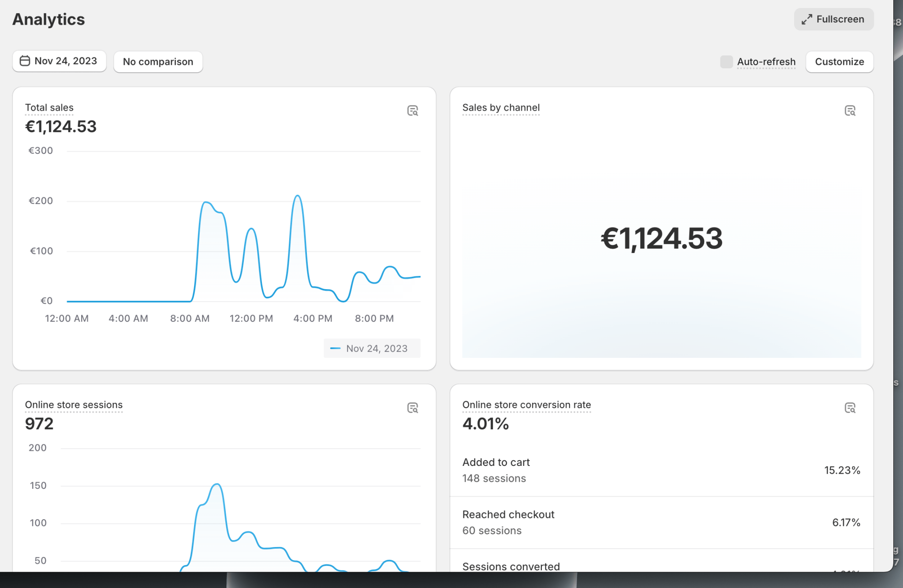Click the Online store sessions title

(x=74, y=405)
